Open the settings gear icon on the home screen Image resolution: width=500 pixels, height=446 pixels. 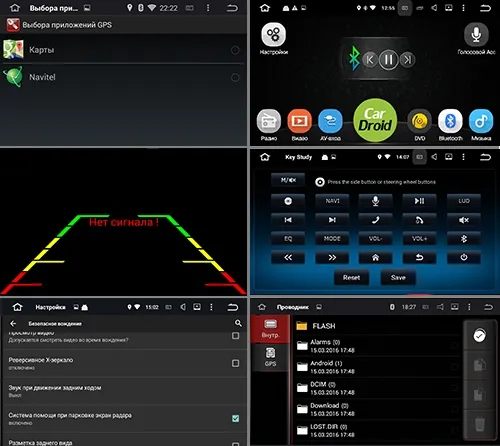[x=273, y=35]
